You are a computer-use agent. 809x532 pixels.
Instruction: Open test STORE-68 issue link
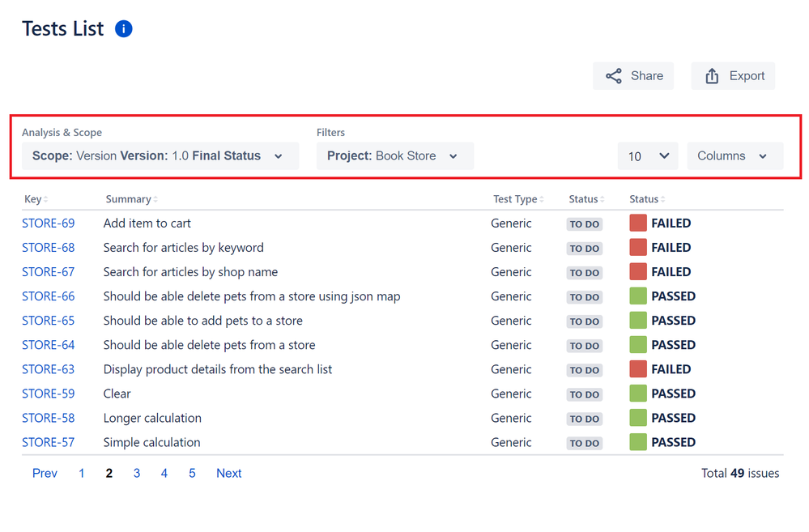tap(47, 247)
